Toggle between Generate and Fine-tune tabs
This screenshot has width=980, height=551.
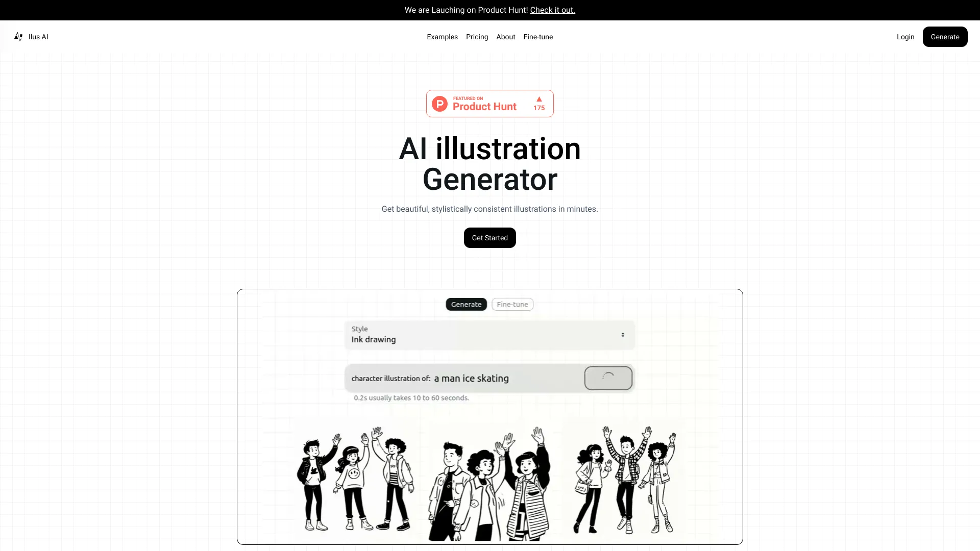coord(512,304)
